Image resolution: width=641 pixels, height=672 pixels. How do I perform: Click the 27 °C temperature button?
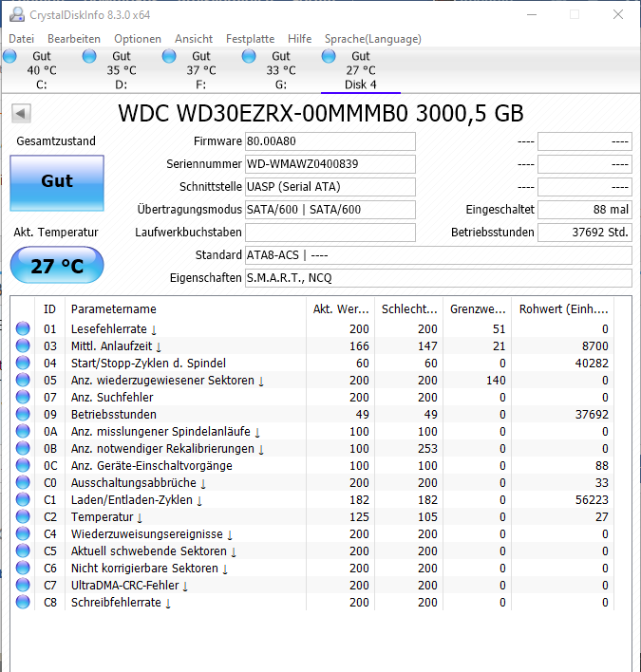[x=57, y=265]
